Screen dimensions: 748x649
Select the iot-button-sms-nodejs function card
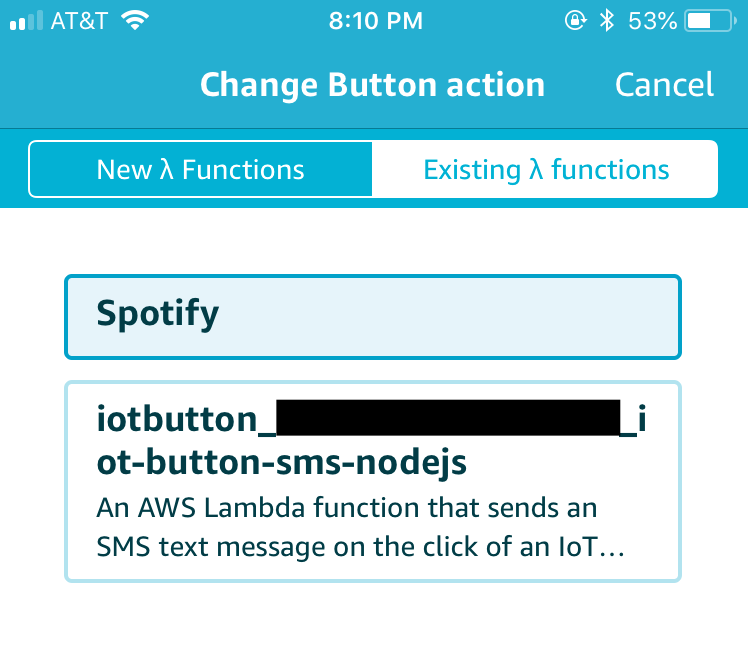[373, 482]
